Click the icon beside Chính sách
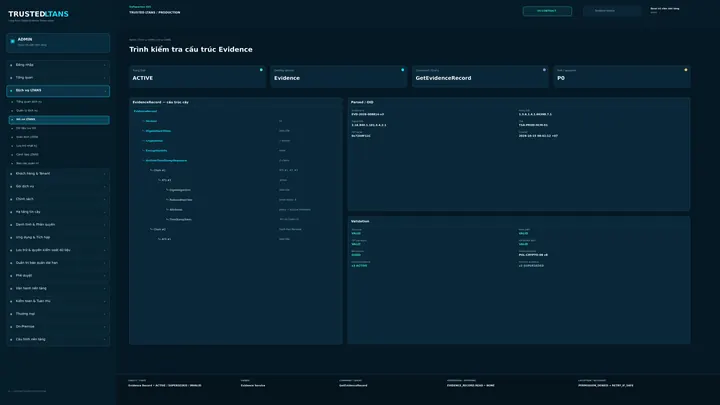The height and width of the screenshot is (405, 720). pyautogui.click(x=11, y=199)
